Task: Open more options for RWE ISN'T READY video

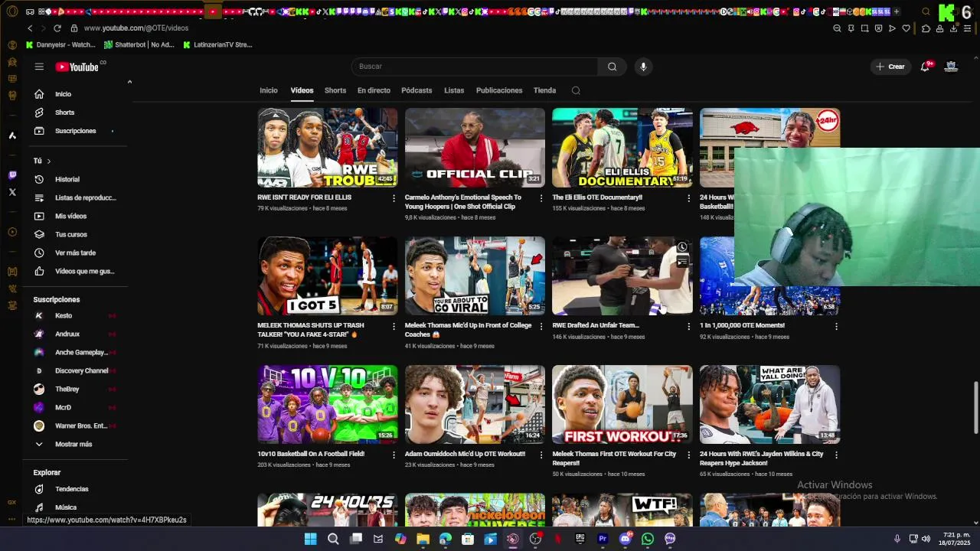Action: pyautogui.click(x=394, y=197)
